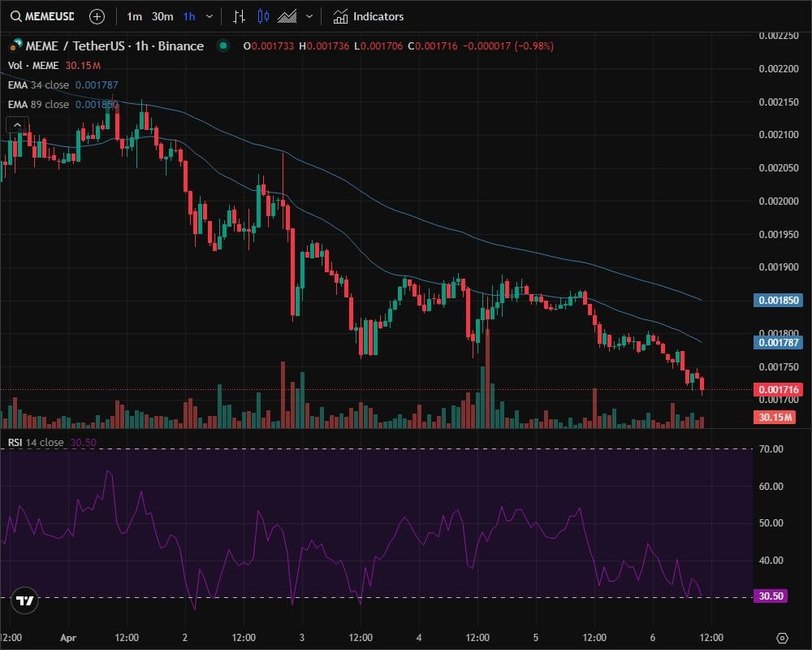Click the 30.50 RSI value label
Viewport: 812px width, 650px height.
tap(771, 596)
